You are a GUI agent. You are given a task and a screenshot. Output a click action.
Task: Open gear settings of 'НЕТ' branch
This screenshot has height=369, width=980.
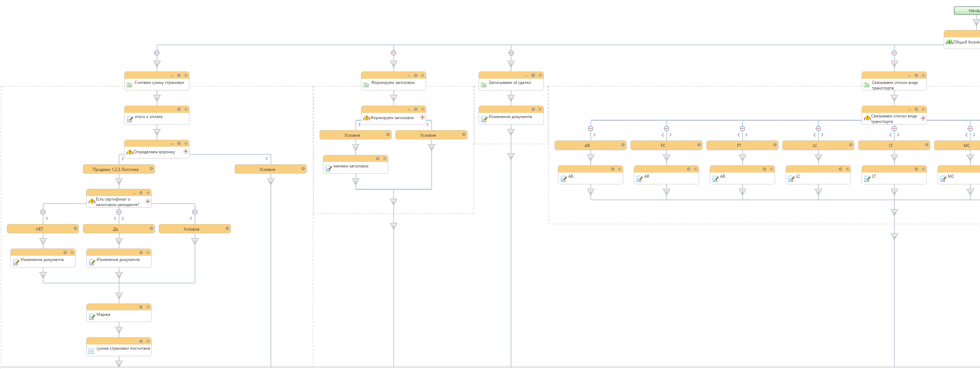75,228
